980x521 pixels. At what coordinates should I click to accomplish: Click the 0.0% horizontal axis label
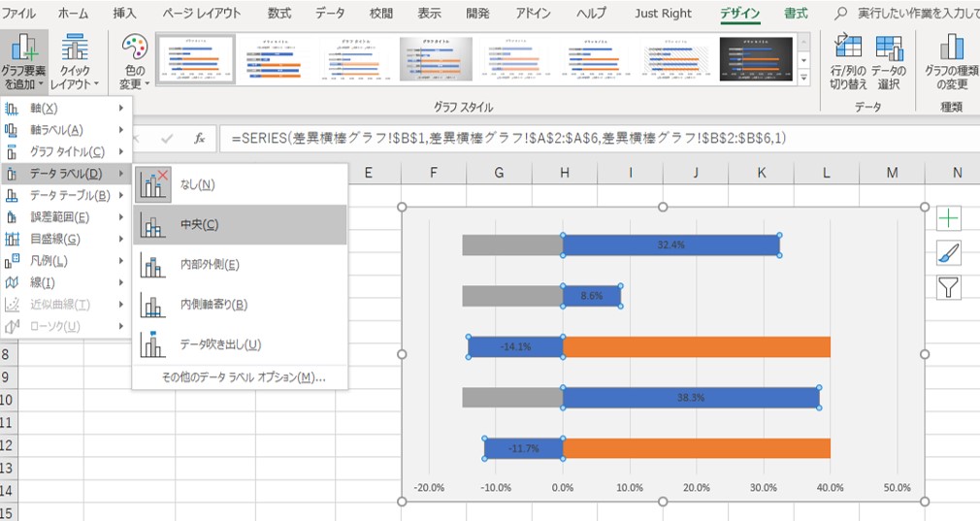563,488
